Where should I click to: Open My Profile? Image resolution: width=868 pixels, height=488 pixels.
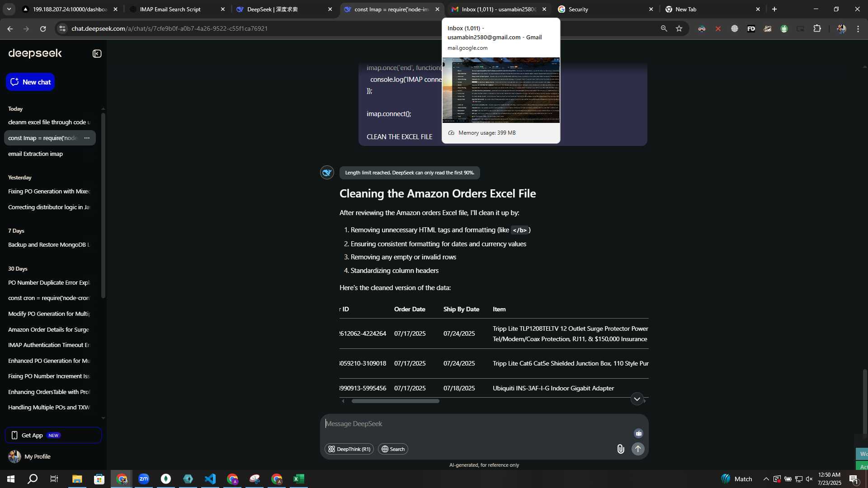[30, 456]
